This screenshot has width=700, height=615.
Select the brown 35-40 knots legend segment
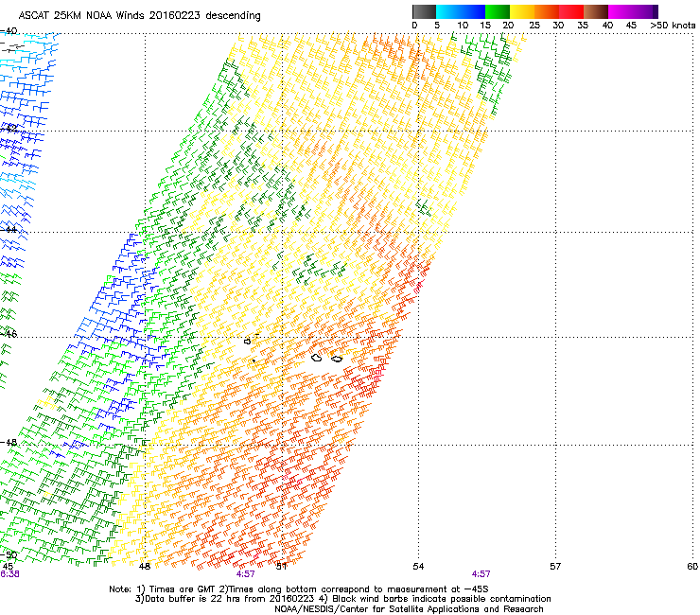point(596,11)
